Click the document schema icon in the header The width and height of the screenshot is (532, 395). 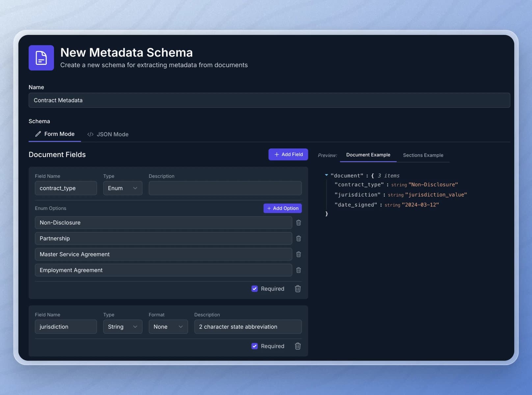pyautogui.click(x=41, y=58)
